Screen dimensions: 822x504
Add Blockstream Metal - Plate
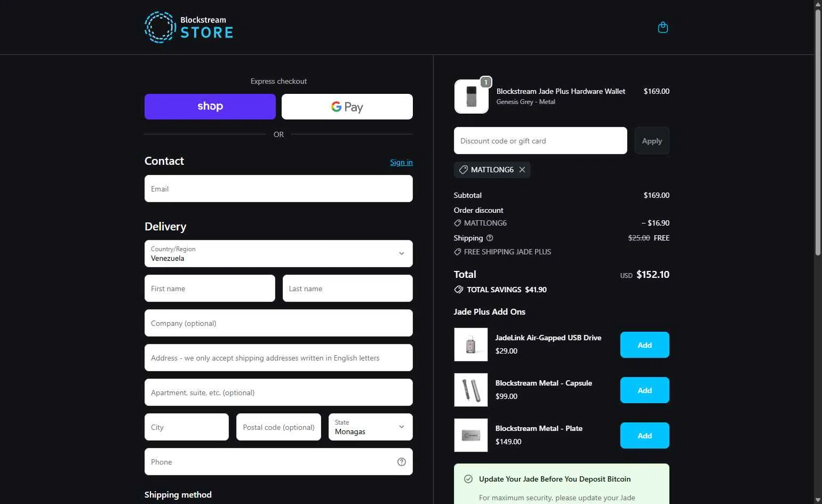click(645, 436)
